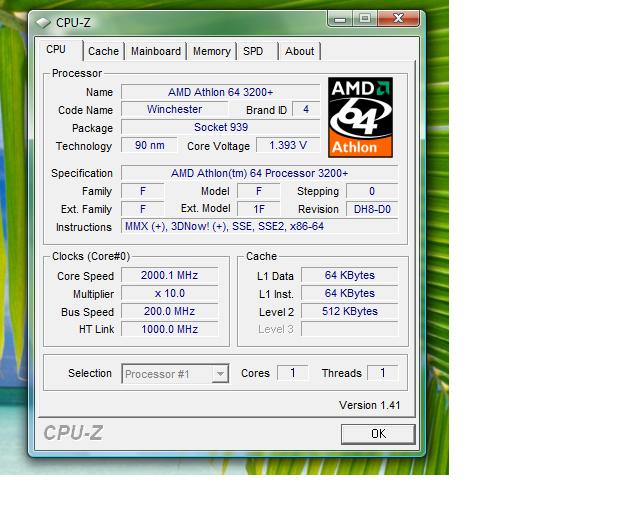The image size is (640, 512).
Task: Maximize the CPU-Z window
Action: click(x=365, y=19)
